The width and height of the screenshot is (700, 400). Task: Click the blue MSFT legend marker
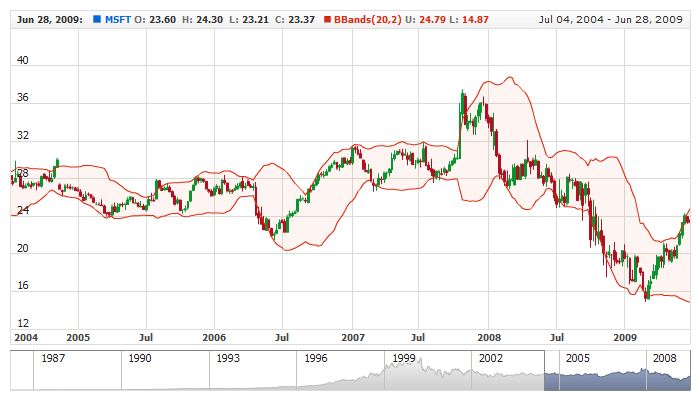(x=97, y=18)
